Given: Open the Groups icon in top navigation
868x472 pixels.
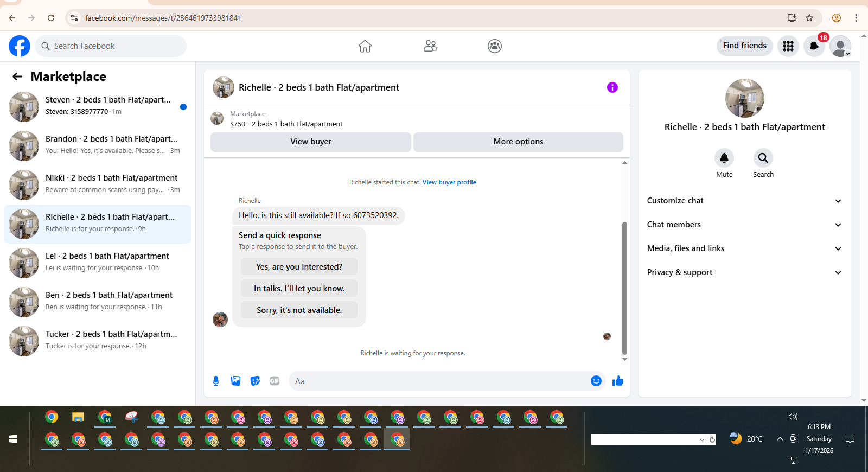Looking at the screenshot, I should pyautogui.click(x=495, y=46).
